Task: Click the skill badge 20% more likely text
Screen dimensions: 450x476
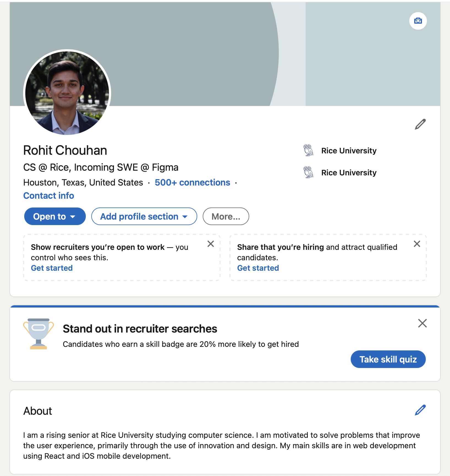Action: click(x=181, y=344)
